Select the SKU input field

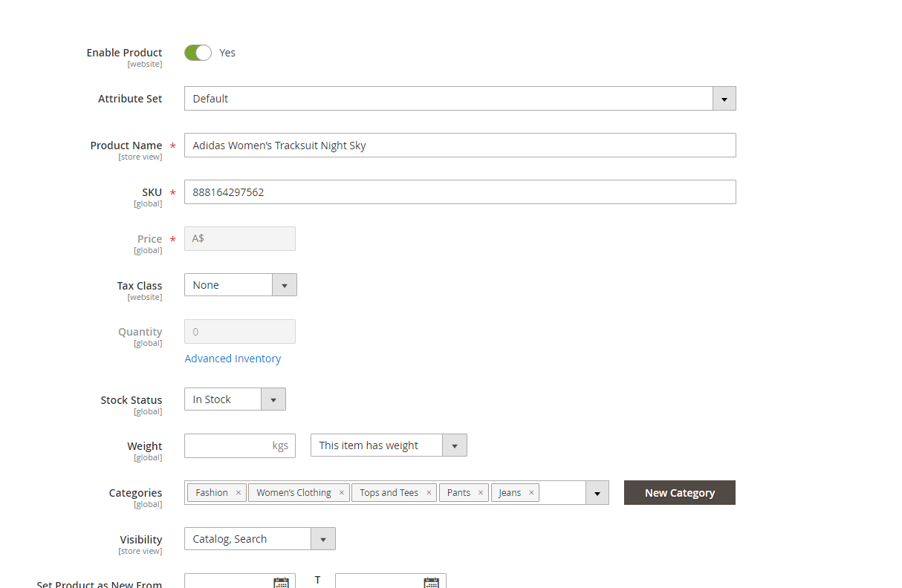(460, 192)
